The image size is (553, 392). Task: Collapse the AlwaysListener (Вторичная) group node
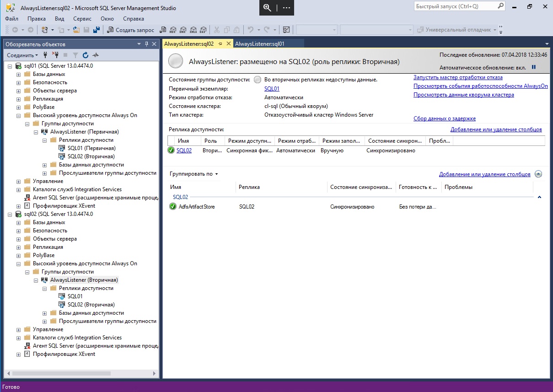[36, 280]
